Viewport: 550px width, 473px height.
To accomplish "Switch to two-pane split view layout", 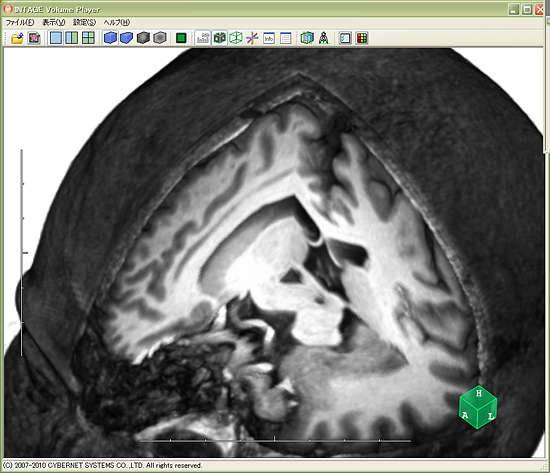I will (72, 38).
